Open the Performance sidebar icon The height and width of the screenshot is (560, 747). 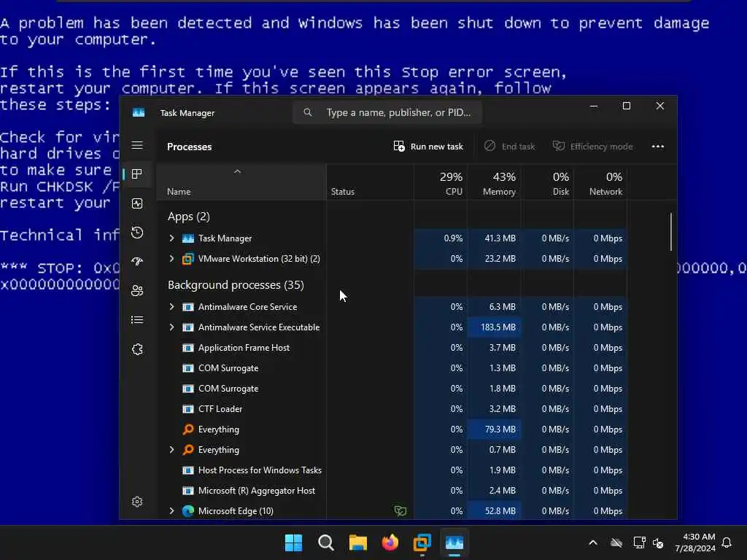pos(137,204)
